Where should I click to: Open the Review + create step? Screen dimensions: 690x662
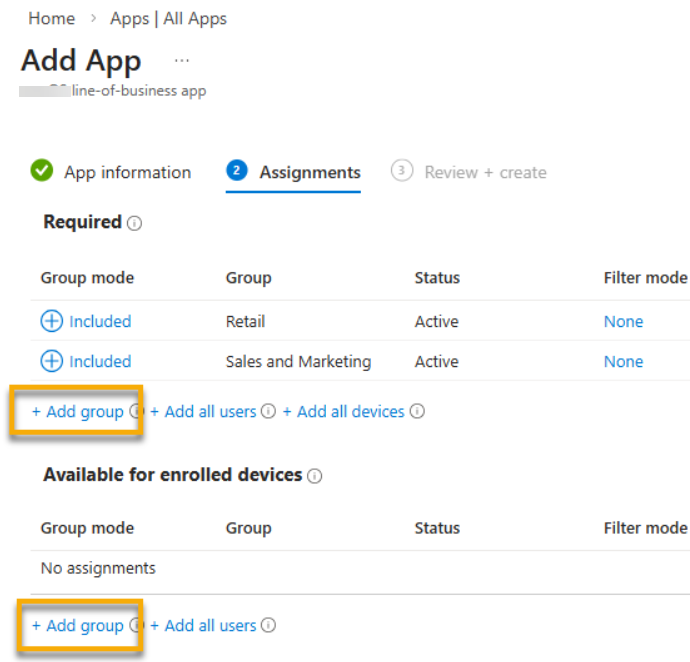point(485,172)
